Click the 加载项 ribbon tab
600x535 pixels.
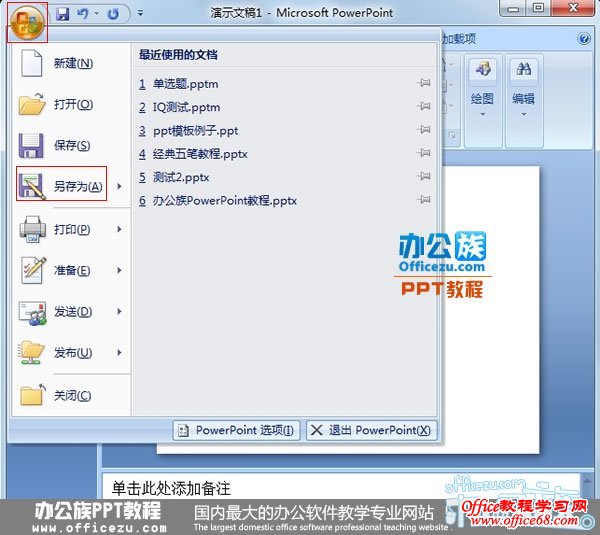[x=459, y=39]
